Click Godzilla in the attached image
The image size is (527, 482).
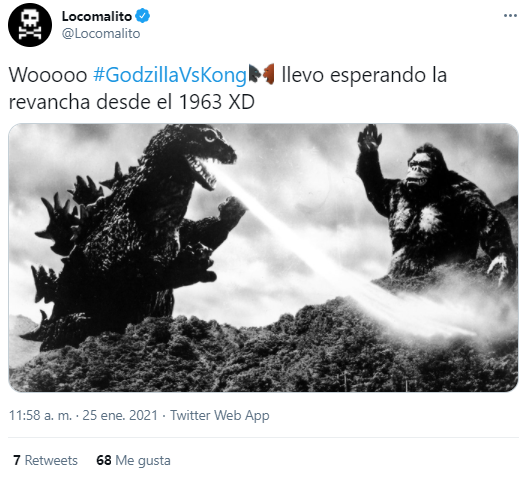point(134,235)
